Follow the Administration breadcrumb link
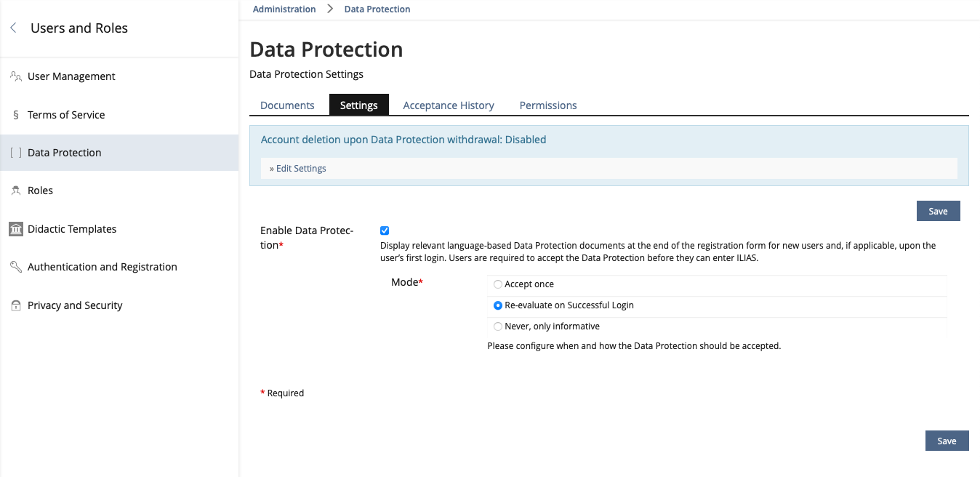Viewport: 980px width, 477px height. [284, 9]
